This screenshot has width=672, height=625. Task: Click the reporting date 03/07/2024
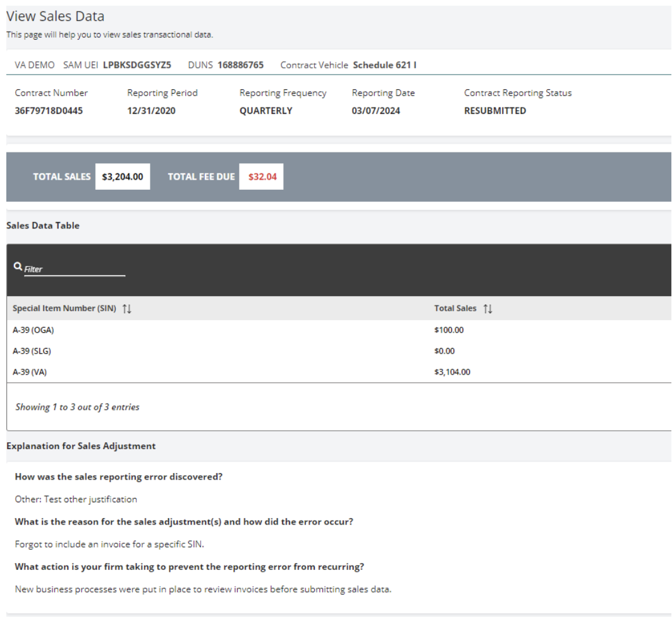point(376,111)
